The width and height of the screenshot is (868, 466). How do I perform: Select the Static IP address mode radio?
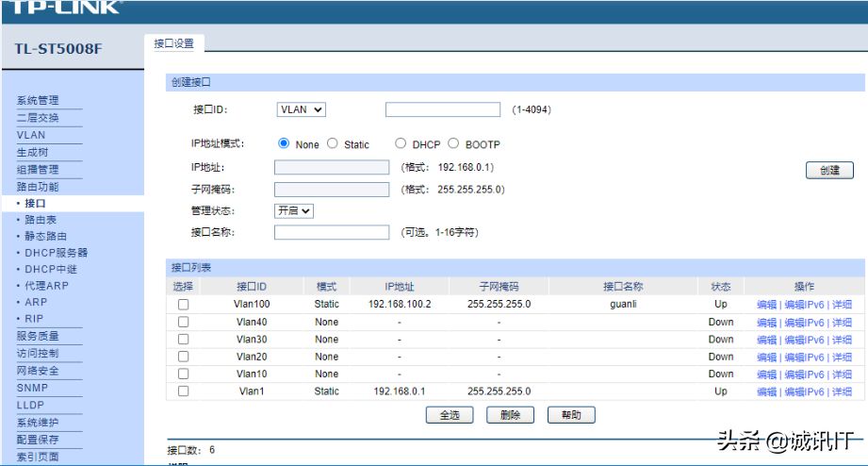click(332, 144)
